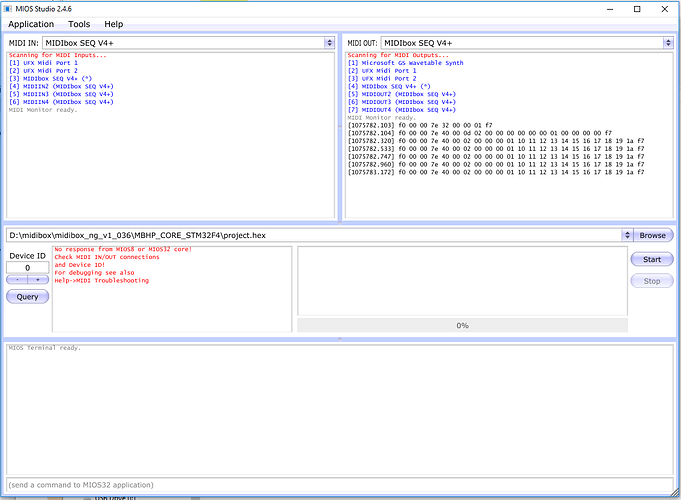Select MIDI input line '[1] UFX Midi Port 1'

pos(43,63)
